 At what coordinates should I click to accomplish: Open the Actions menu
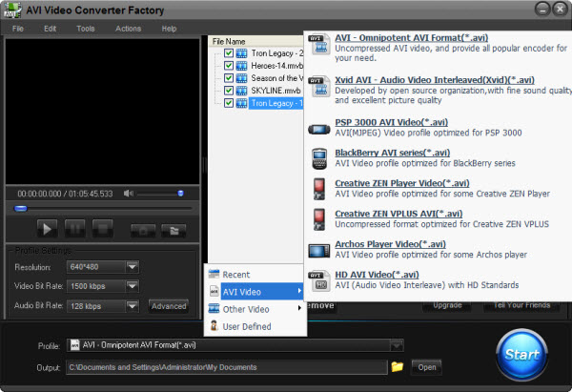(128, 29)
